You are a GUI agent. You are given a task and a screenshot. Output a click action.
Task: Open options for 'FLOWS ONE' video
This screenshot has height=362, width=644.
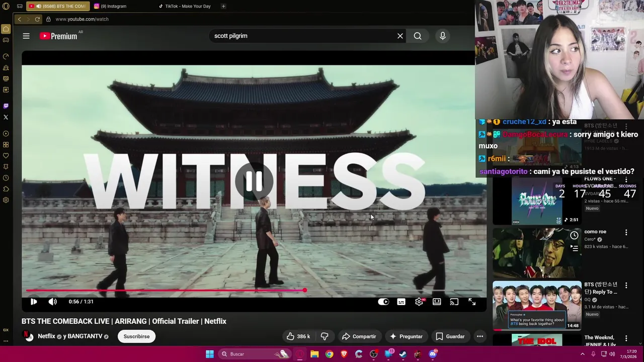(x=626, y=179)
